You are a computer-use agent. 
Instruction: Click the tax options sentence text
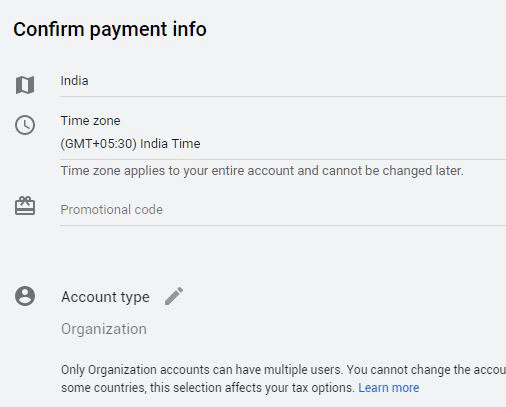(x=208, y=388)
